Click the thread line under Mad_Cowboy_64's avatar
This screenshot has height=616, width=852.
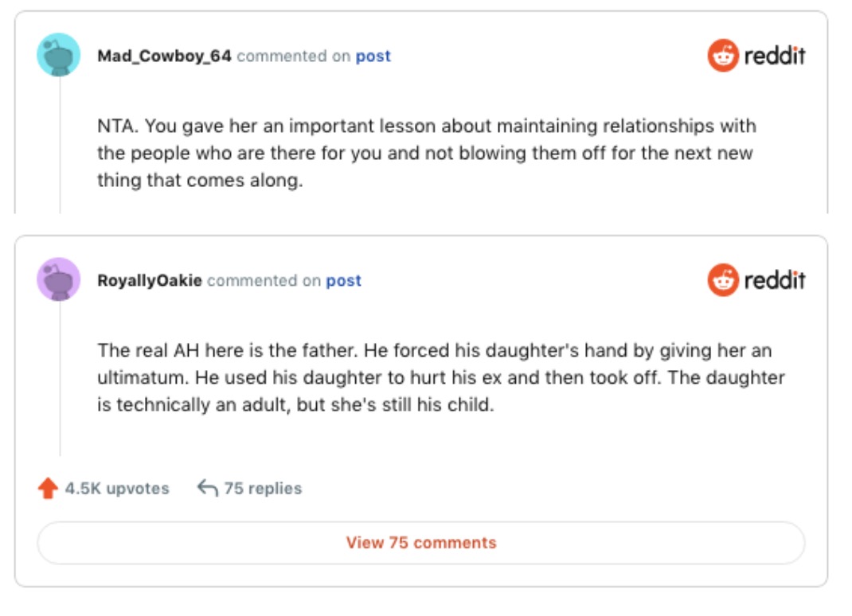[60, 143]
